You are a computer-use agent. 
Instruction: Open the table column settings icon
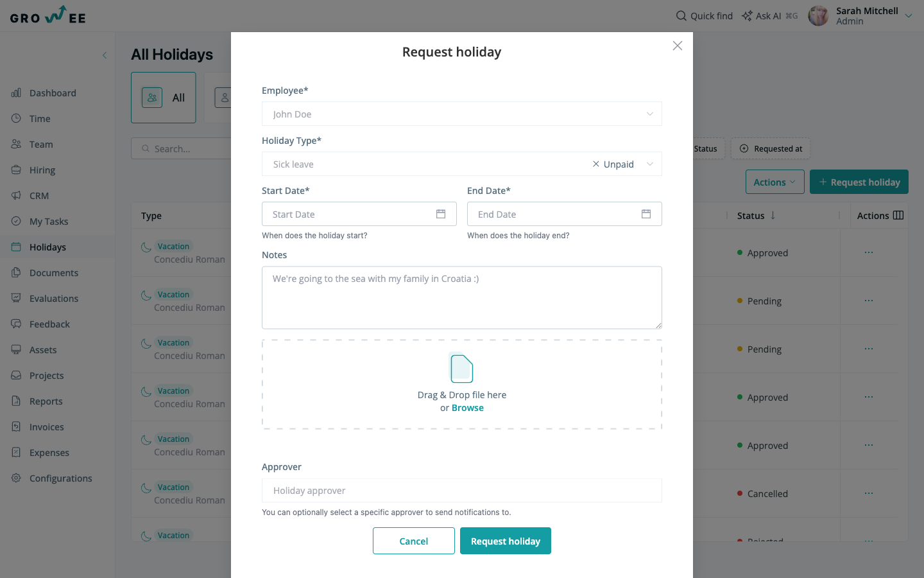pyautogui.click(x=898, y=216)
